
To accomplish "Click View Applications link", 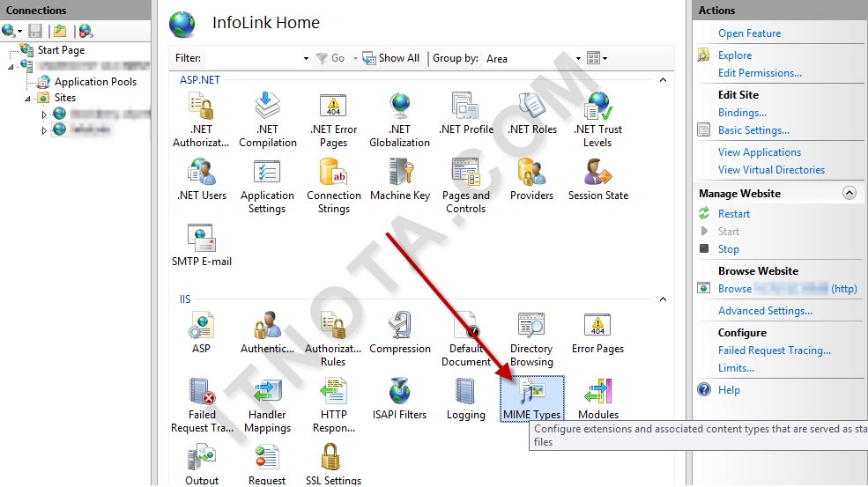I will (x=760, y=152).
